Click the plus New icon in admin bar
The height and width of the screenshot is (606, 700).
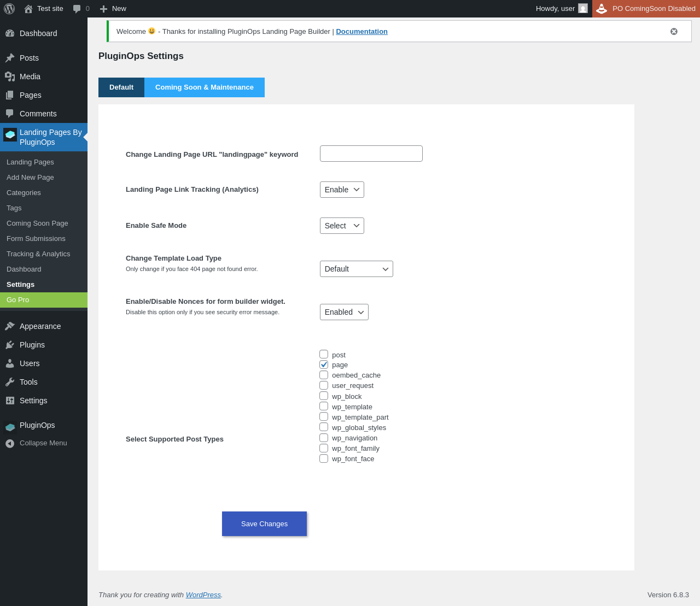[103, 9]
